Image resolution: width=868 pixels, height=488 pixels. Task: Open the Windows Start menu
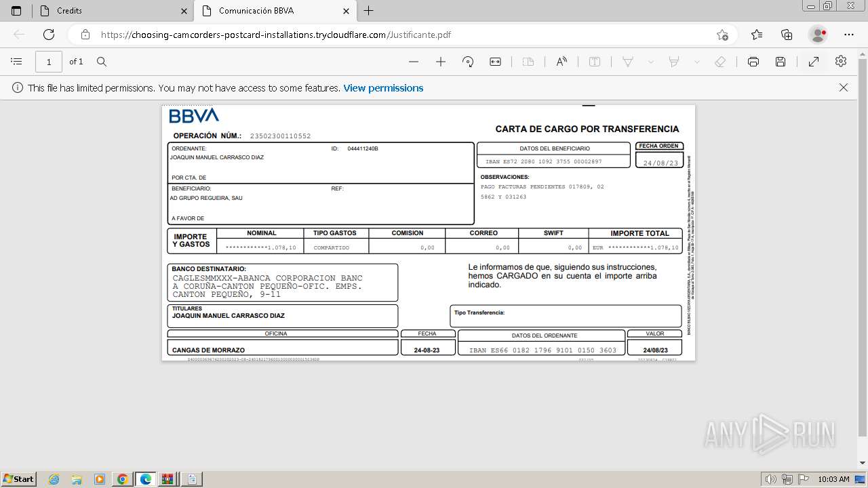(19, 479)
